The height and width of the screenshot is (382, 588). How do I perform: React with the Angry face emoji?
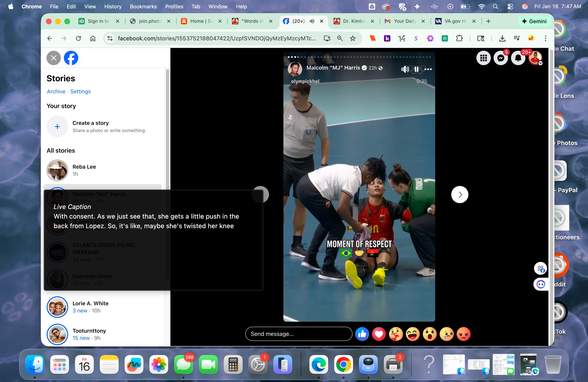[x=463, y=334]
